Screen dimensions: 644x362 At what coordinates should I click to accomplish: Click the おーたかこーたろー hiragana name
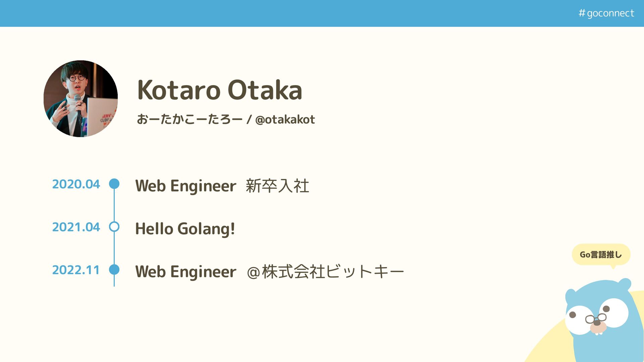pyautogui.click(x=189, y=119)
